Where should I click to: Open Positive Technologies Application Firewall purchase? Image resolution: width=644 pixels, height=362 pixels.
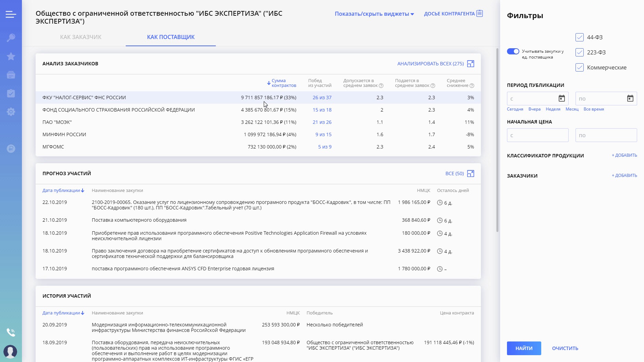(x=229, y=236)
